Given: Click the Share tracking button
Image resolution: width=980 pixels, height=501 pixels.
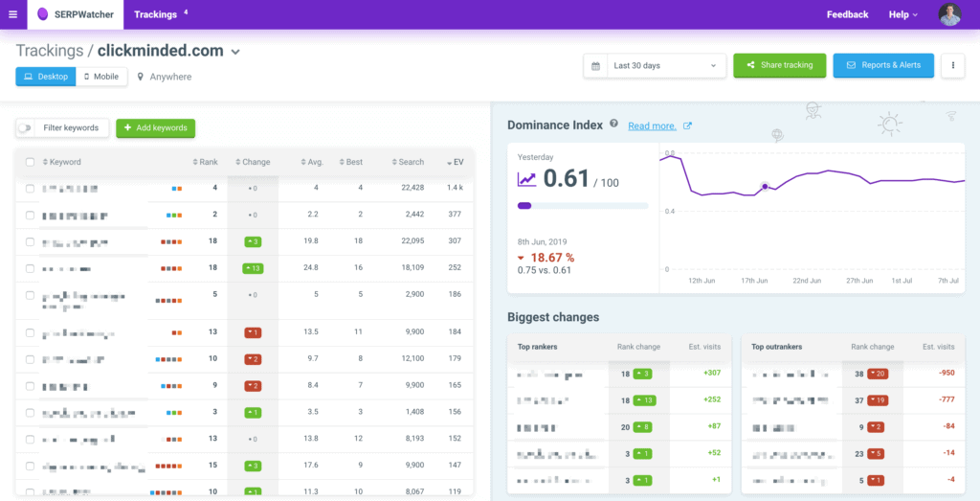Looking at the screenshot, I should pos(779,65).
